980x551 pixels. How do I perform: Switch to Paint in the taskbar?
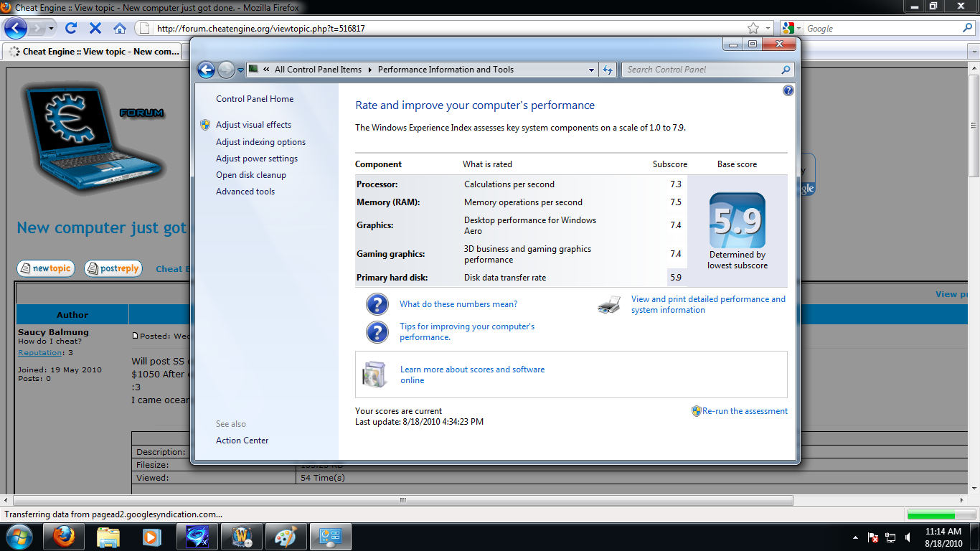pyautogui.click(x=286, y=537)
